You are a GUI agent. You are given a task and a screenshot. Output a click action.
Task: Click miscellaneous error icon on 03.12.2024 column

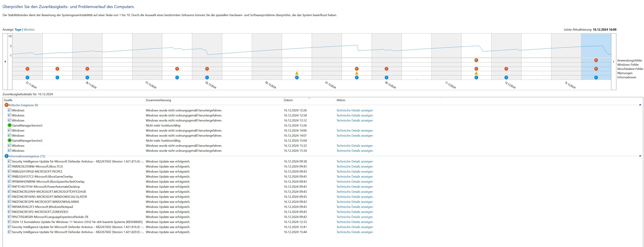[x=207, y=69]
